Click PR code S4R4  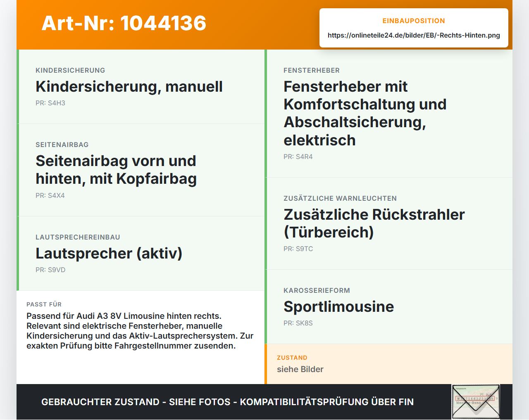[298, 157]
